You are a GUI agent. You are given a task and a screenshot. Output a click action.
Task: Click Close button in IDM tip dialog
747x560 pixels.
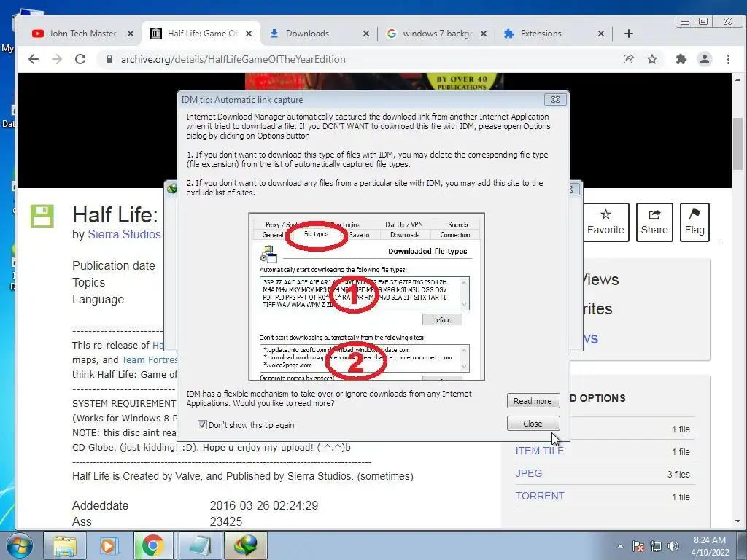coord(533,424)
